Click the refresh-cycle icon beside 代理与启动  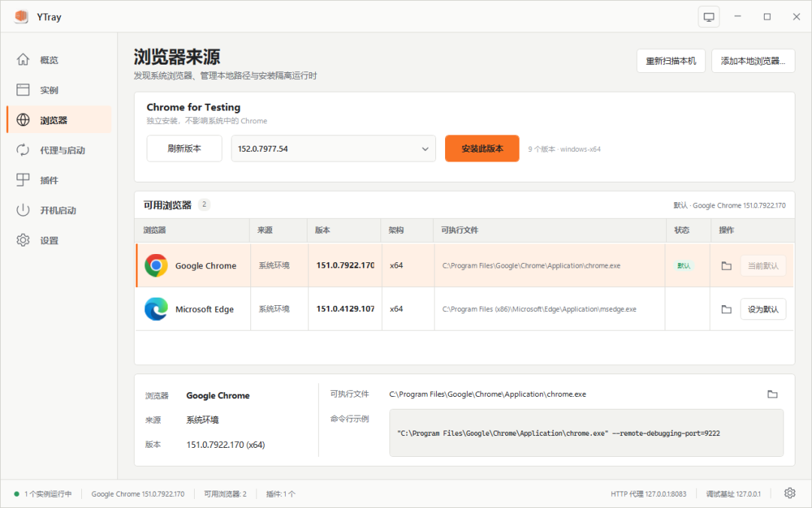tap(23, 150)
